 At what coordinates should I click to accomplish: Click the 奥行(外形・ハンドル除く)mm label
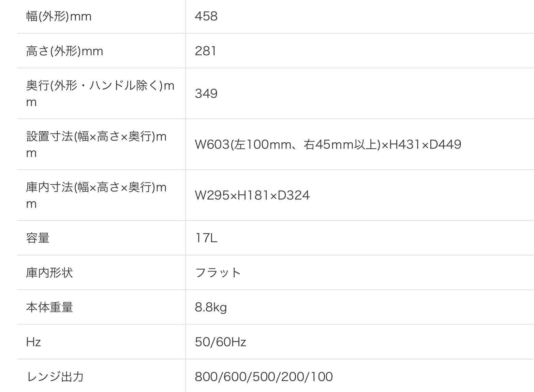100,93
